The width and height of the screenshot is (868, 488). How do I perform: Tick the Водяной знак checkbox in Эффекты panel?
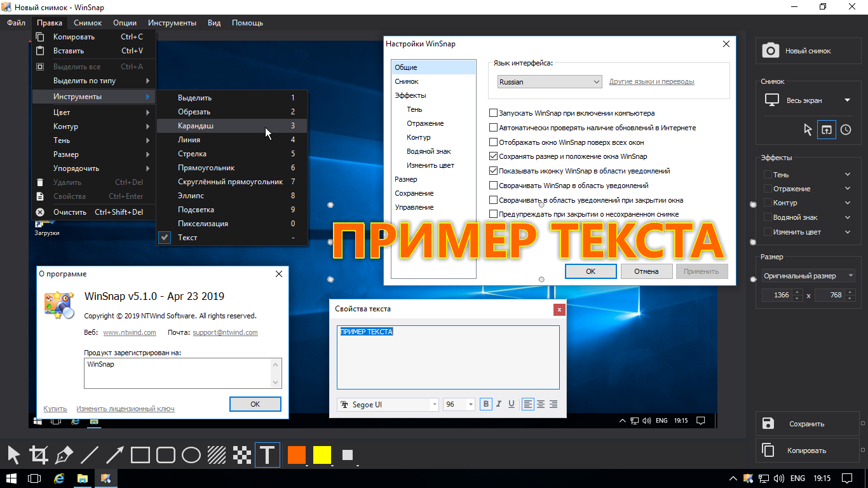point(768,217)
